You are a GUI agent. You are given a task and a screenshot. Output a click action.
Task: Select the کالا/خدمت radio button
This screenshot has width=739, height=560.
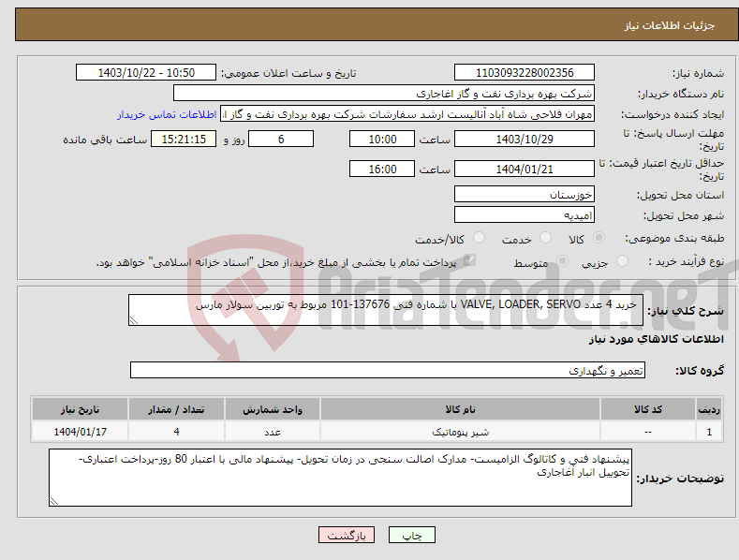click(479, 238)
